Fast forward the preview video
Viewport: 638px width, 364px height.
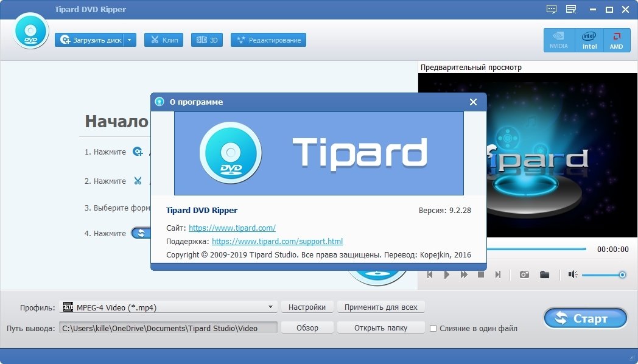464,275
